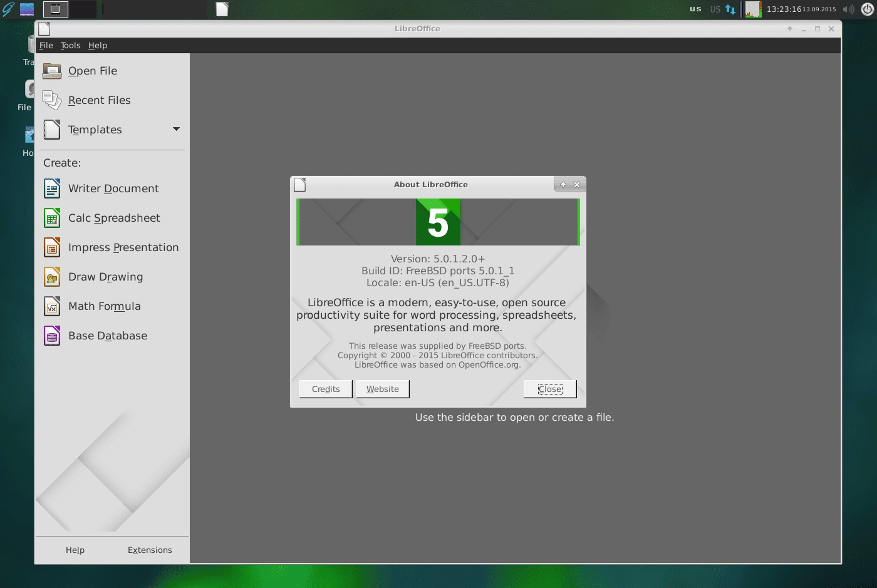This screenshot has height=588, width=877.
Task: Click the power button in top panel
Action: [x=868, y=9]
